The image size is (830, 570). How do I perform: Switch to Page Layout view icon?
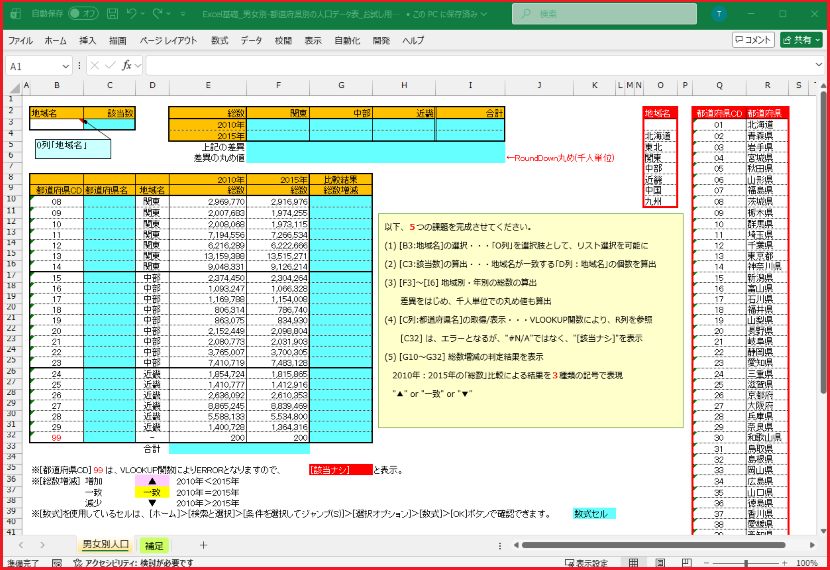tap(660, 563)
